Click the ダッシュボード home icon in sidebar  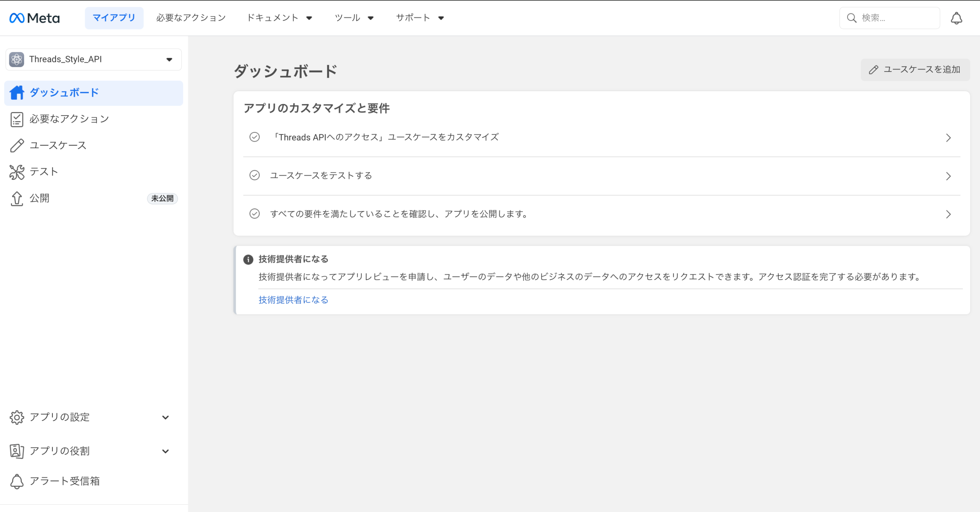[17, 93]
